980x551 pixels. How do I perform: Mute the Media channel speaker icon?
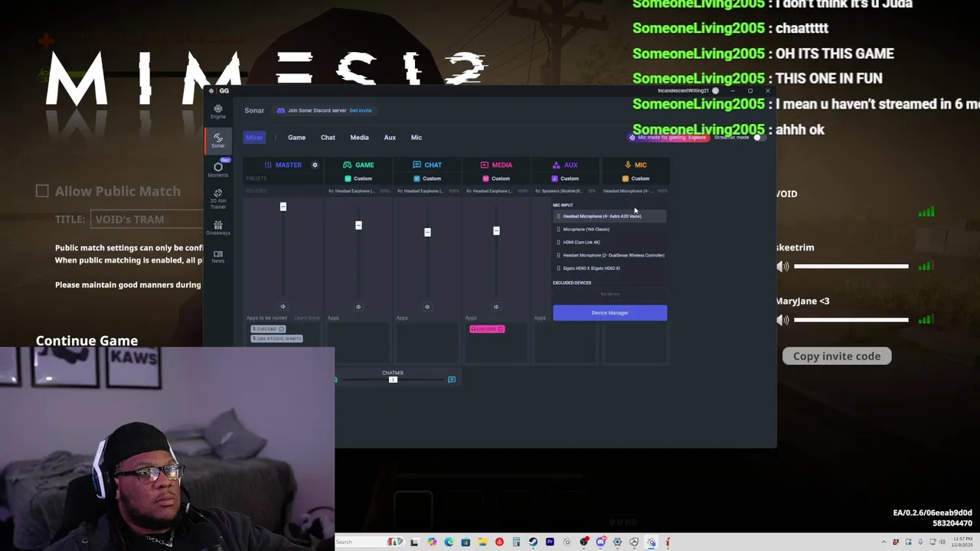tap(496, 306)
